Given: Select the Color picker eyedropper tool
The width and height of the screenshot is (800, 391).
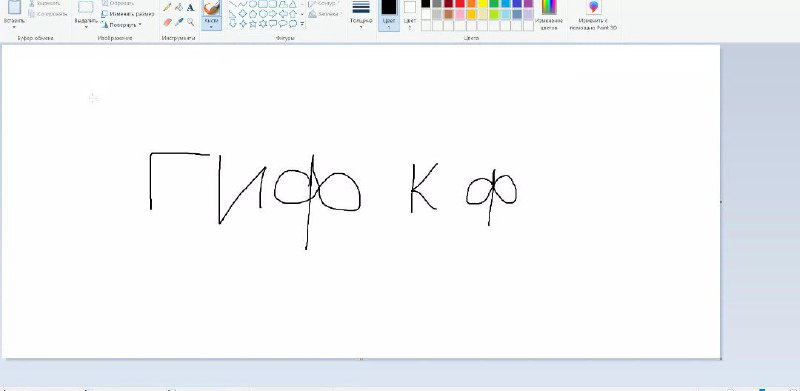Looking at the screenshot, I should [x=179, y=22].
